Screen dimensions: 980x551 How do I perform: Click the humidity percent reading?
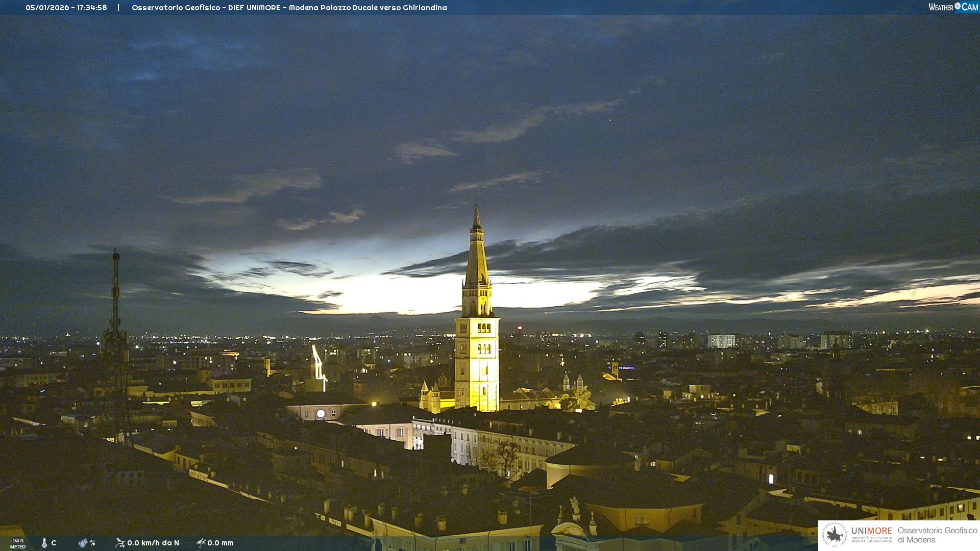pyautogui.click(x=92, y=543)
